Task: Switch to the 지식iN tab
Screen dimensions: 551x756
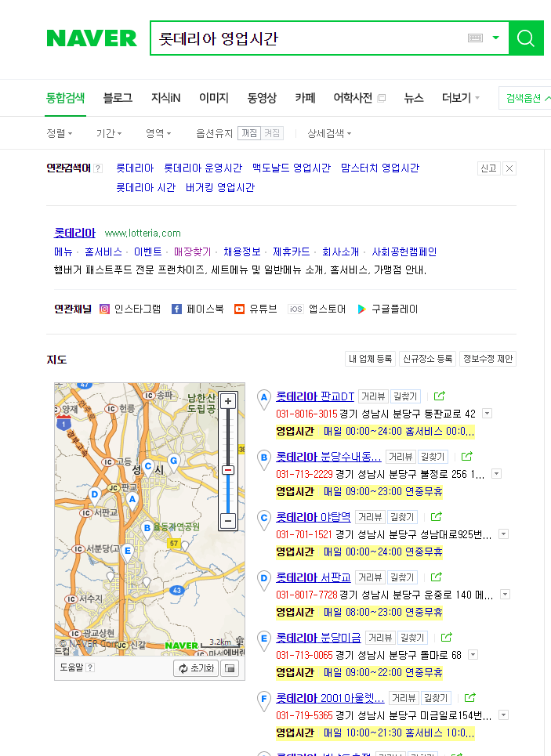Action: 165,98
